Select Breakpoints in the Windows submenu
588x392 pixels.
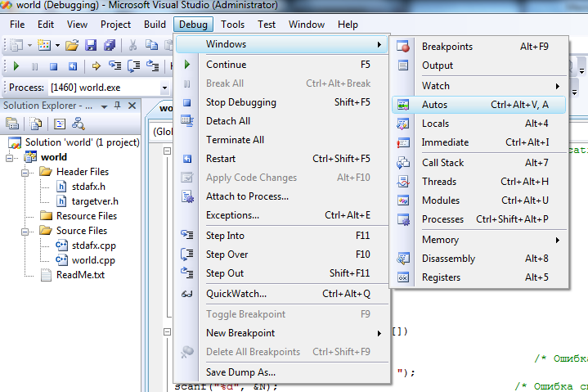[x=478, y=47]
